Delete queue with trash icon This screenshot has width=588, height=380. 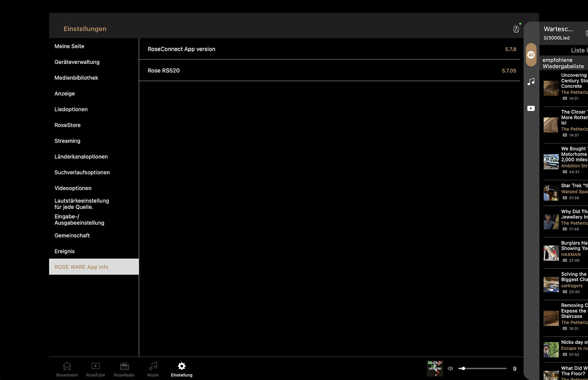[586, 33]
